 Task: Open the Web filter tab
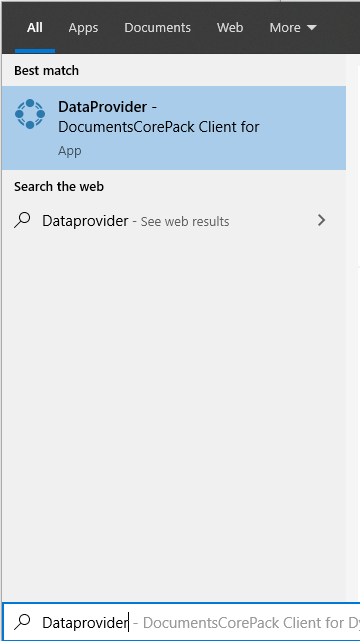click(x=230, y=27)
